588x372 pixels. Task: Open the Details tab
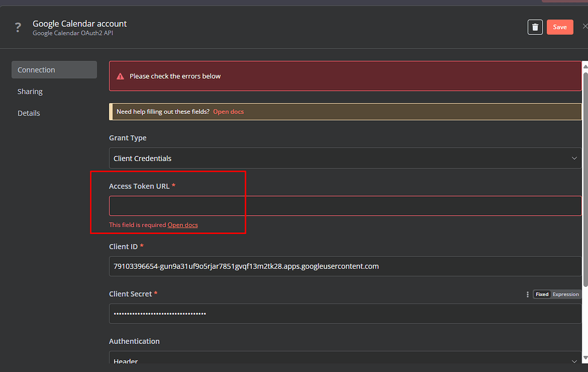tap(29, 113)
